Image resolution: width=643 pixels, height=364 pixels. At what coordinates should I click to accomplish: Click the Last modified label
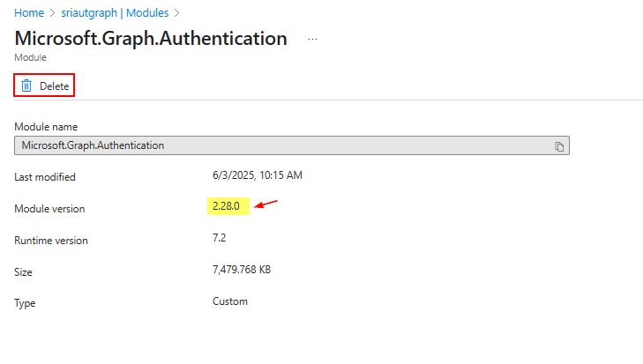point(45,177)
